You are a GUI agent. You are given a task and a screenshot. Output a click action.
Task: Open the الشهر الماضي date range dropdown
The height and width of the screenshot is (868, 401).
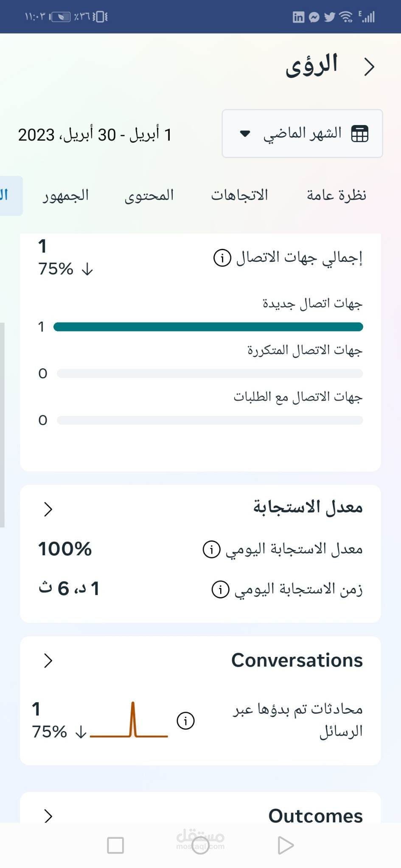302,134
